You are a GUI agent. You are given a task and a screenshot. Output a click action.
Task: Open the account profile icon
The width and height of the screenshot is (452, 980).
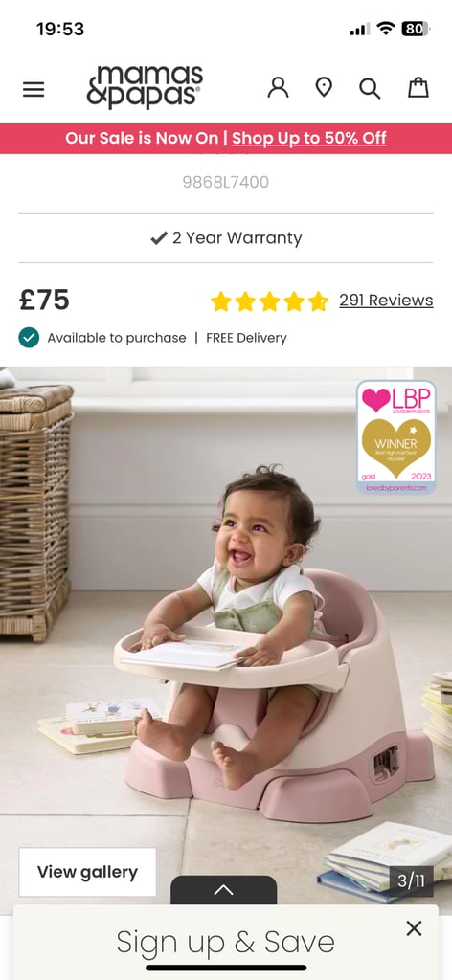[x=279, y=87]
